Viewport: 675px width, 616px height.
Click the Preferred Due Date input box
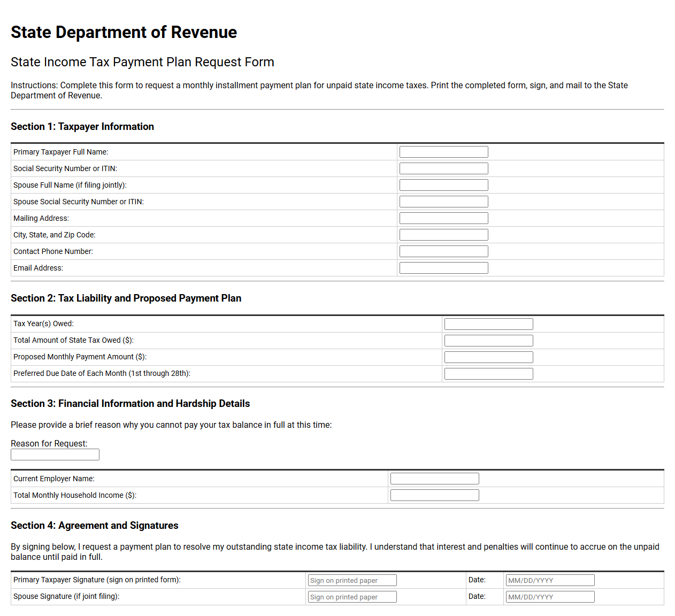(x=489, y=374)
